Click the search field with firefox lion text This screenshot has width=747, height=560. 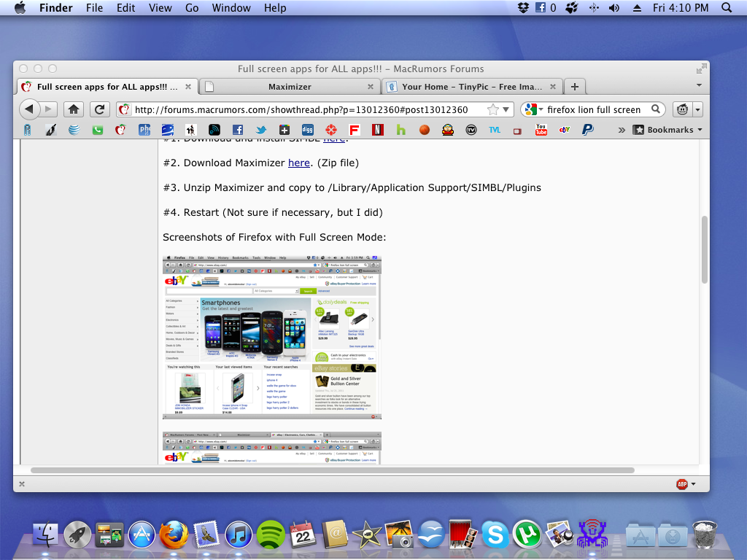click(x=595, y=109)
